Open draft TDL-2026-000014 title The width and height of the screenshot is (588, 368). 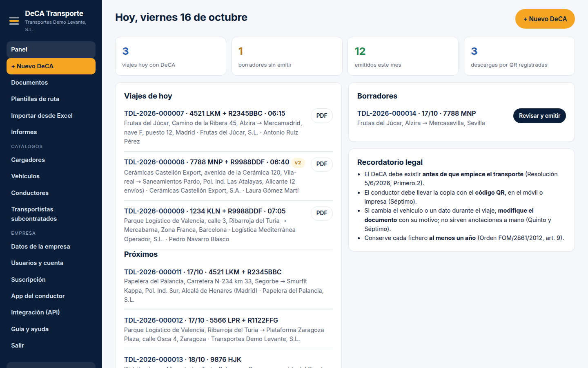point(416,113)
